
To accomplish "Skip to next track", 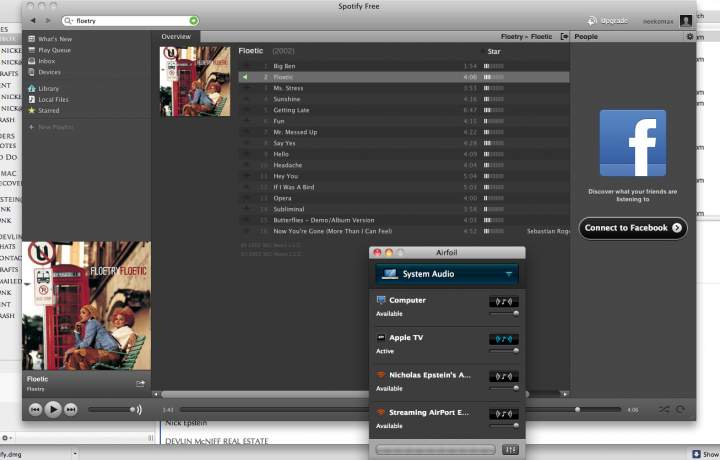I will [71, 410].
